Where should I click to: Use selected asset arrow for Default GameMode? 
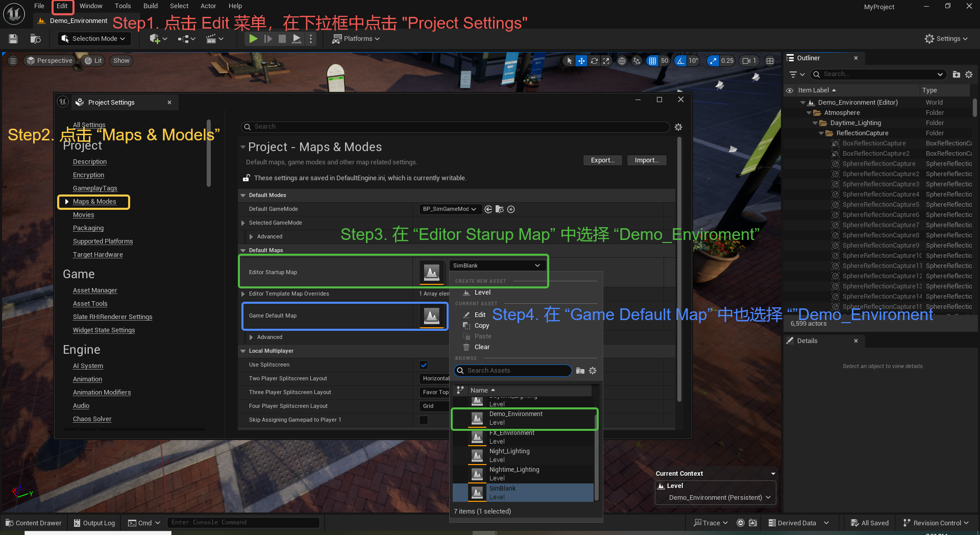click(x=488, y=209)
